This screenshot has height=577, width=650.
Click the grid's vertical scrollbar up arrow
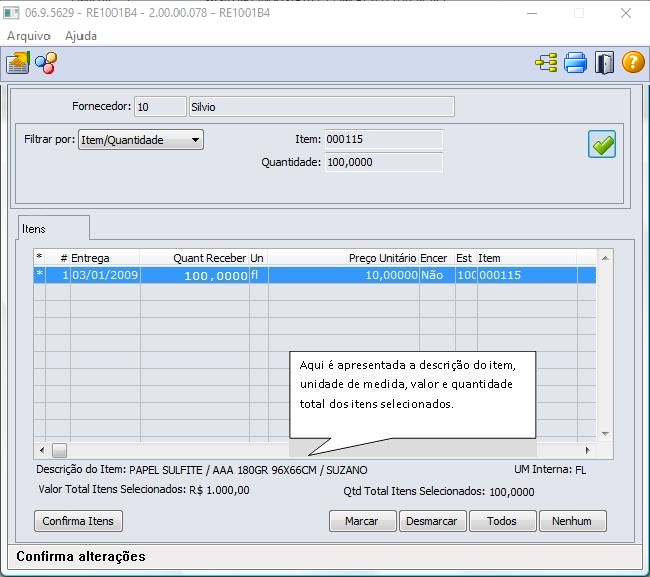[x=605, y=258]
